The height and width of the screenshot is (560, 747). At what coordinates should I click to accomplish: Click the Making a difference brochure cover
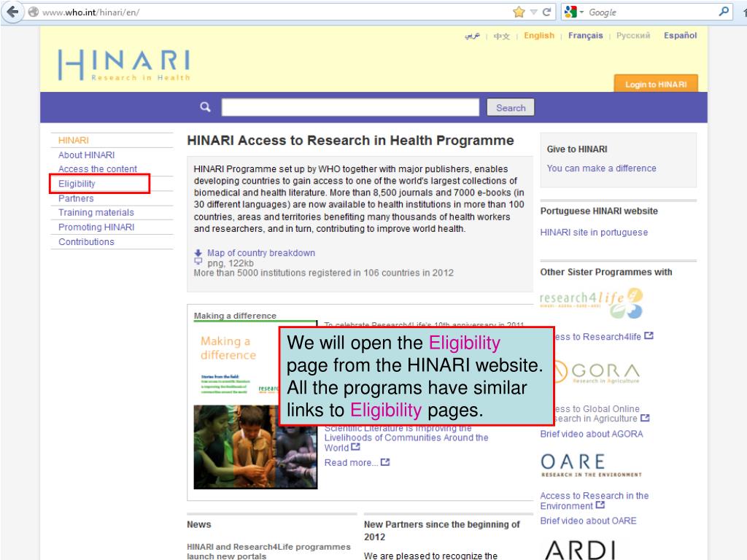236,363
